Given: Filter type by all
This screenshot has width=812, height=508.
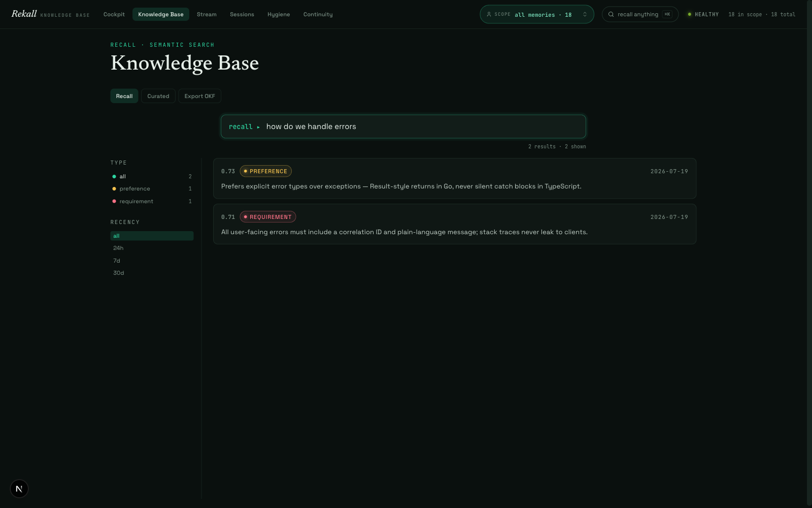Looking at the screenshot, I should point(152,176).
